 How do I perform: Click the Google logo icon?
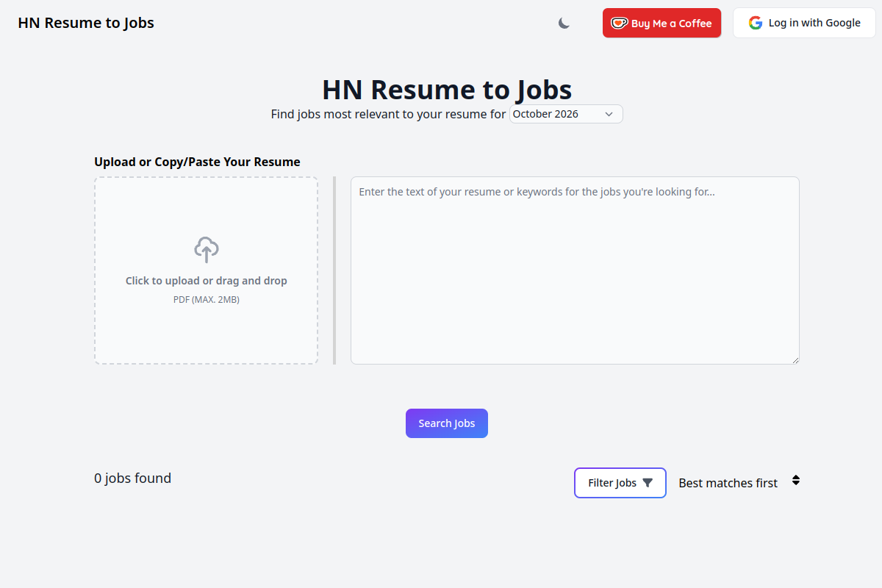tap(756, 23)
